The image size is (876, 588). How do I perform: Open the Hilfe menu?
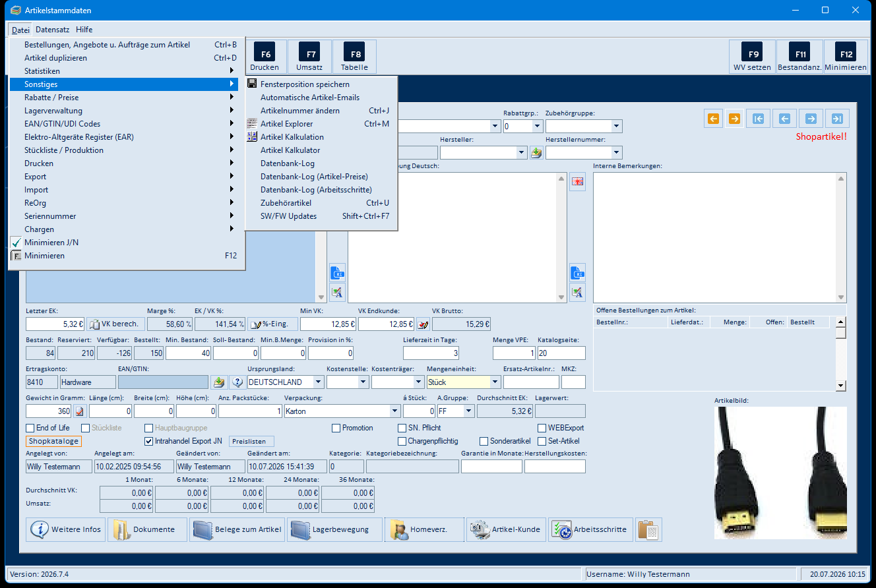pyautogui.click(x=84, y=30)
